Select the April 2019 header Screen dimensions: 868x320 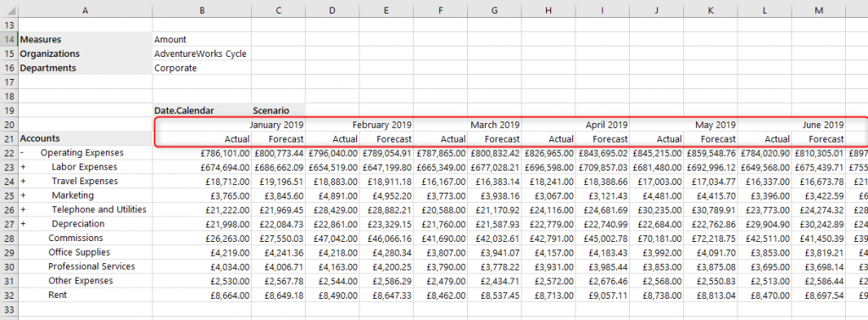point(607,125)
